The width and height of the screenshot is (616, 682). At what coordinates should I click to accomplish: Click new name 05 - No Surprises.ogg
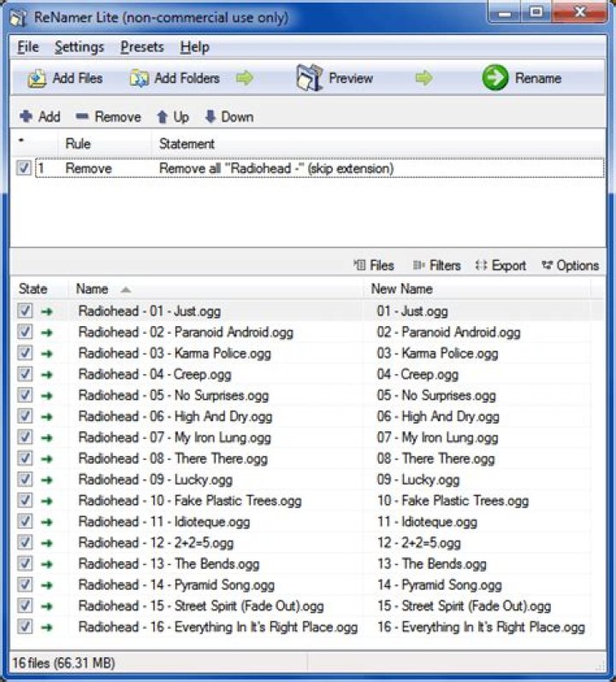(x=436, y=395)
